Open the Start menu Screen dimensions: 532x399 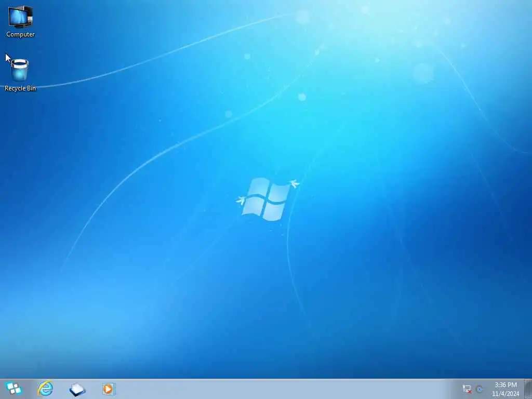coord(14,389)
